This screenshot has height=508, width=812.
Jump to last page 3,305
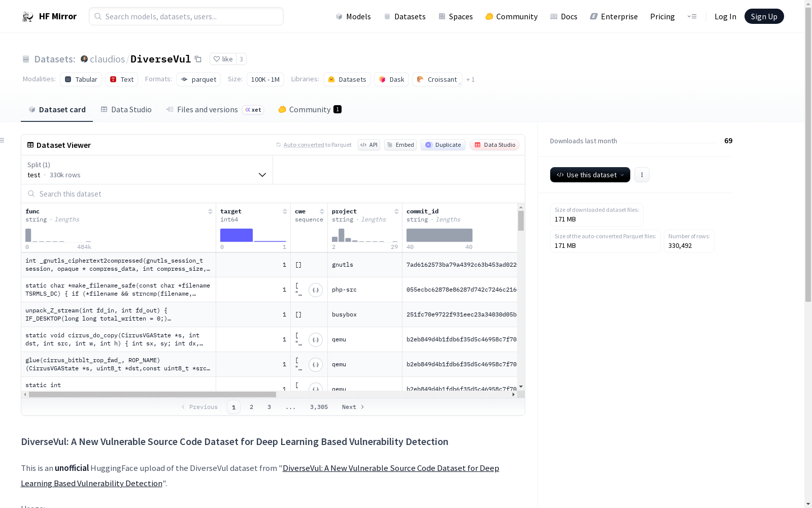click(x=319, y=407)
